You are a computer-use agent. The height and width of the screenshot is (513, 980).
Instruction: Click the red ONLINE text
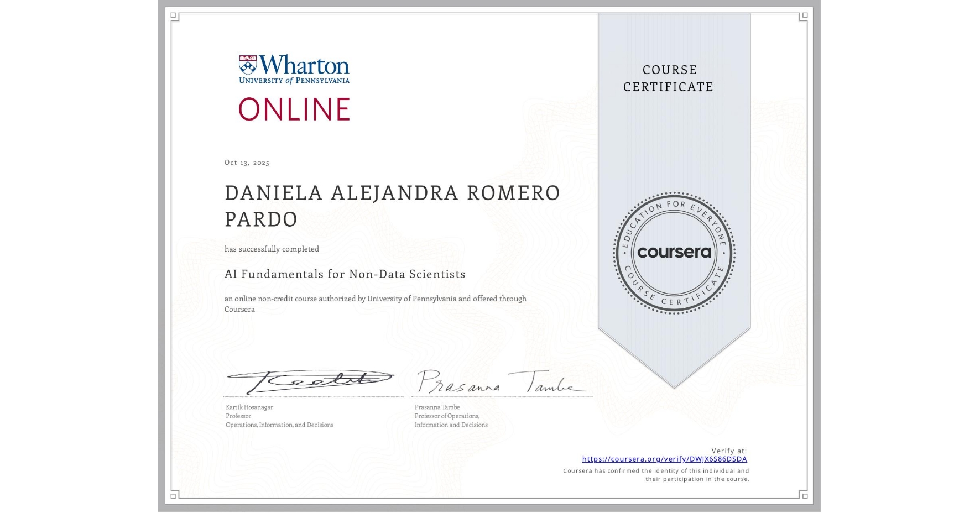[294, 109]
